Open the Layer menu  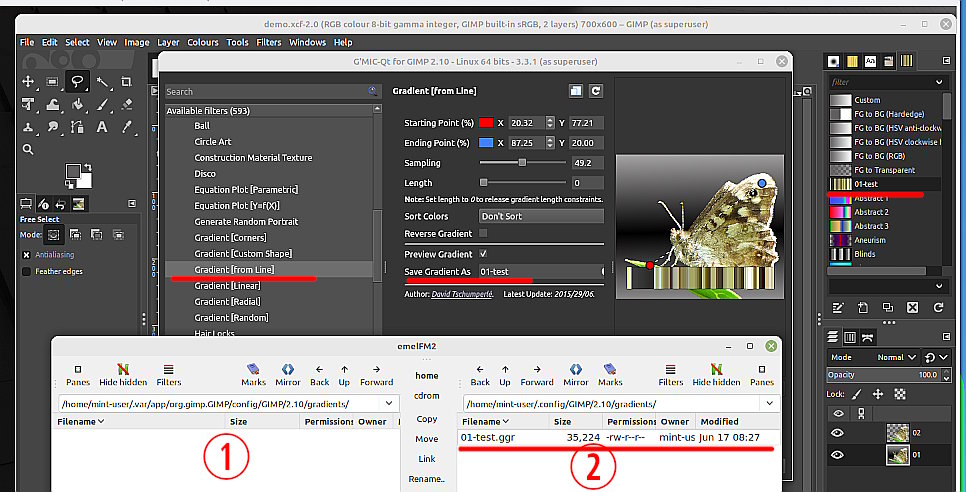168,42
